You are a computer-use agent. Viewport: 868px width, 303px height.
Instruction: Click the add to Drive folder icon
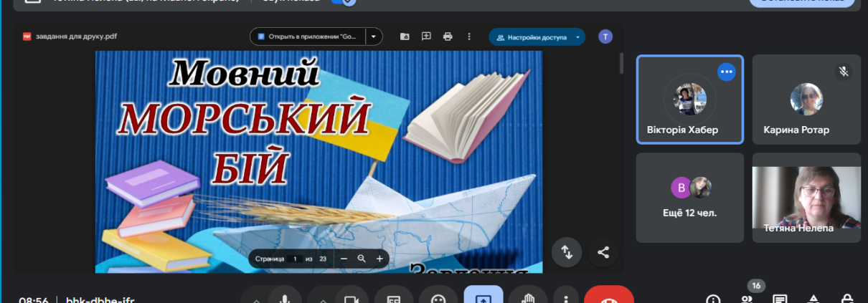[x=405, y=37]
